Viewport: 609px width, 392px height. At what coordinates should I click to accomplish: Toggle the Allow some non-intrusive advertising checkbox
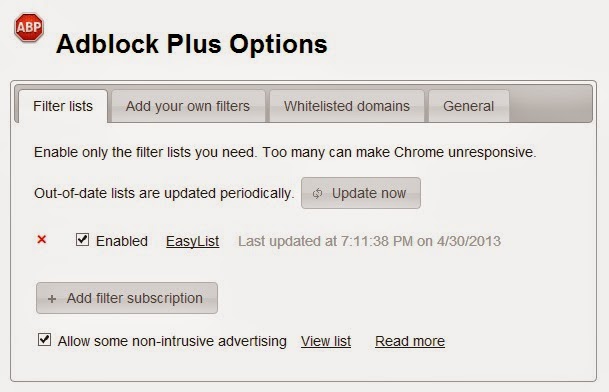coord(44,340)
